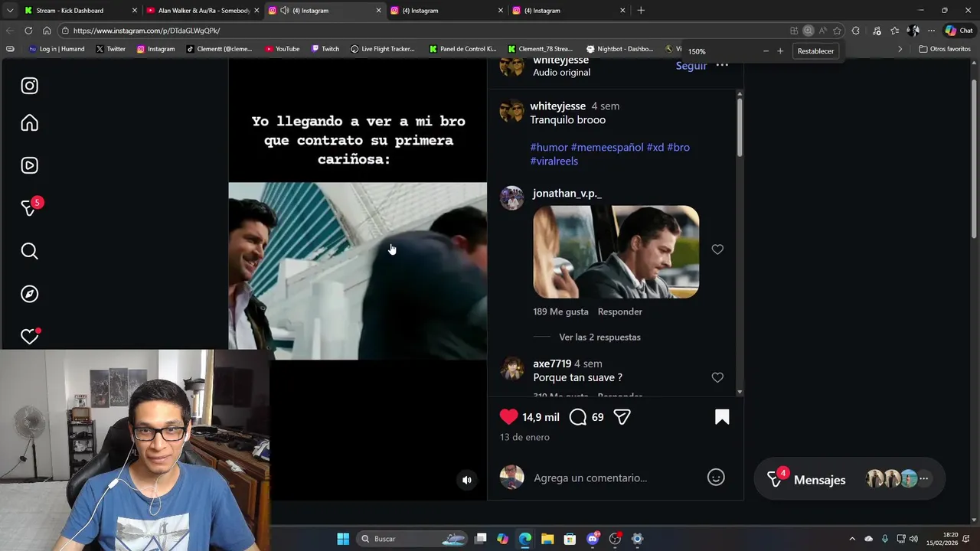Open media control music icon

tap(877, 31)
